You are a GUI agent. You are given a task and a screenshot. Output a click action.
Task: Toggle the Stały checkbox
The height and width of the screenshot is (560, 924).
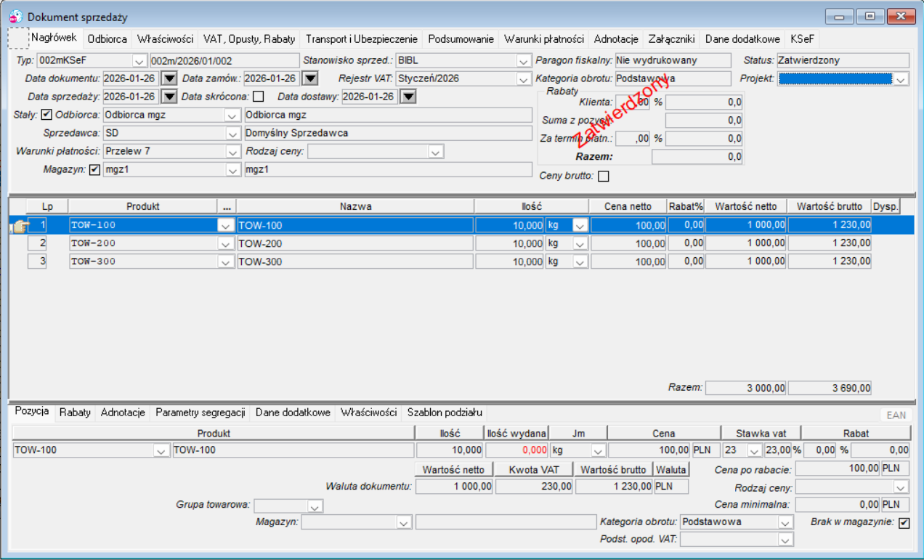click(47, 115)
